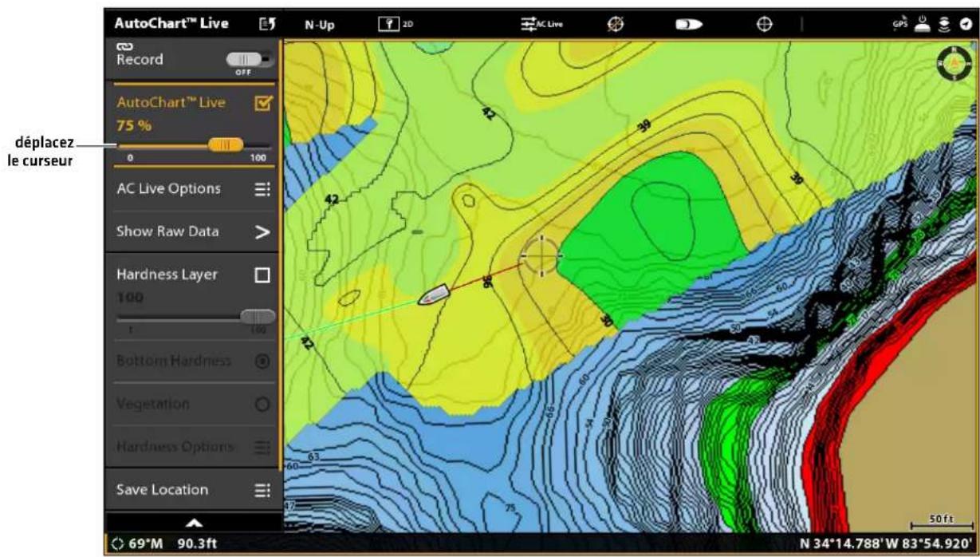Collapse the side menu with up chevron
The image size is (980, 557).
click(194, 522)
